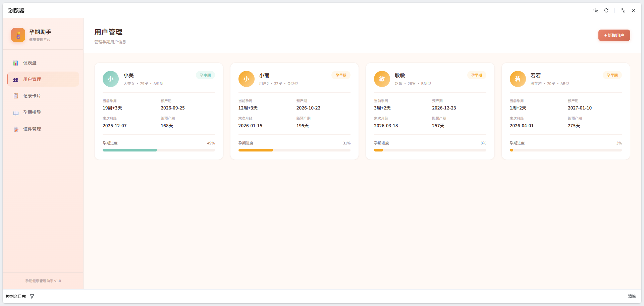Click the collapse window arrows icon

point(623,10)
